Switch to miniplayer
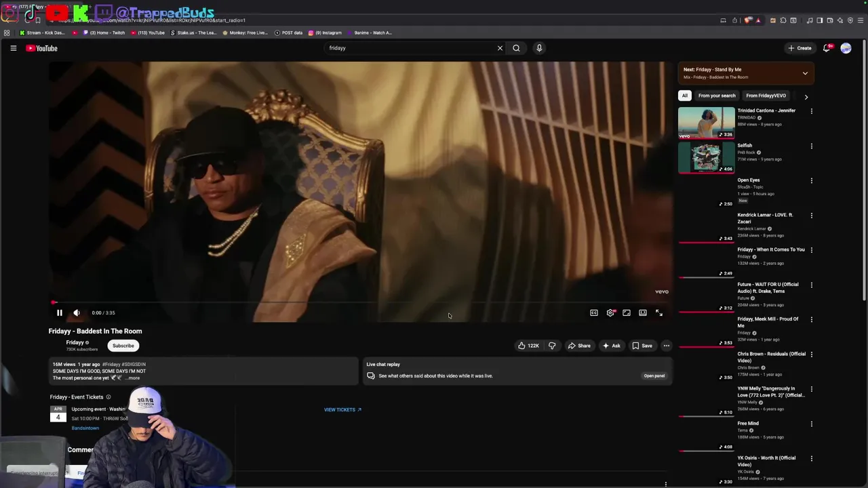Screen dimensions: 868x488 [627, 312]
